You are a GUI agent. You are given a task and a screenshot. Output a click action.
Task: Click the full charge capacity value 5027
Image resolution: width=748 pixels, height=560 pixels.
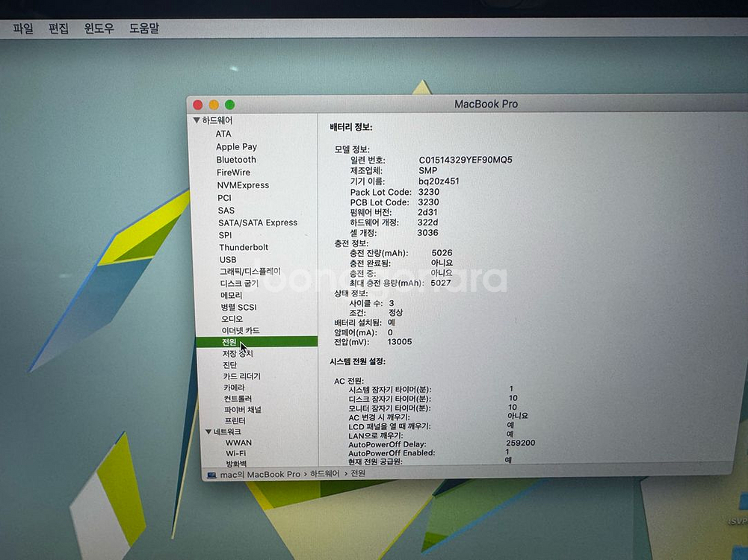(440, 283)
